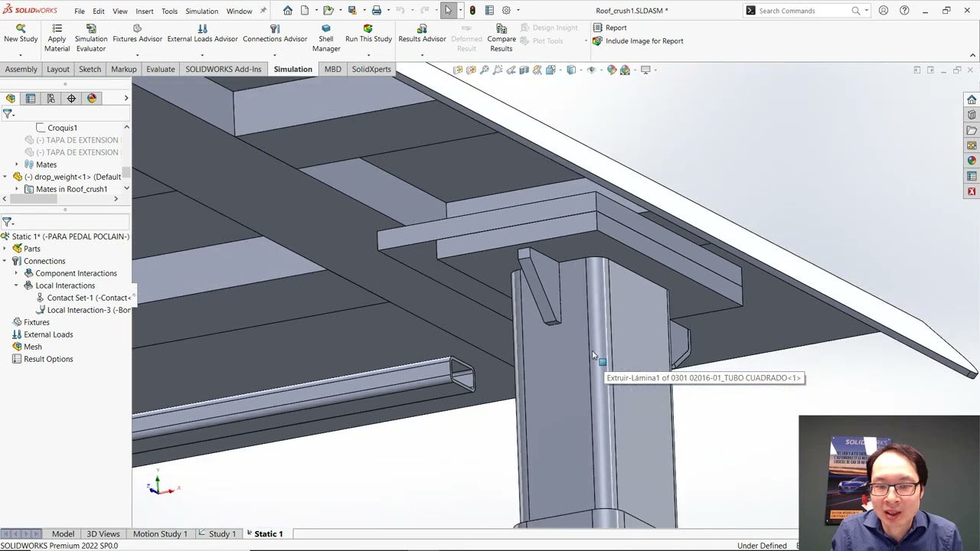Switch to the Evaluate ribbon tab

(x=160, y=69)
